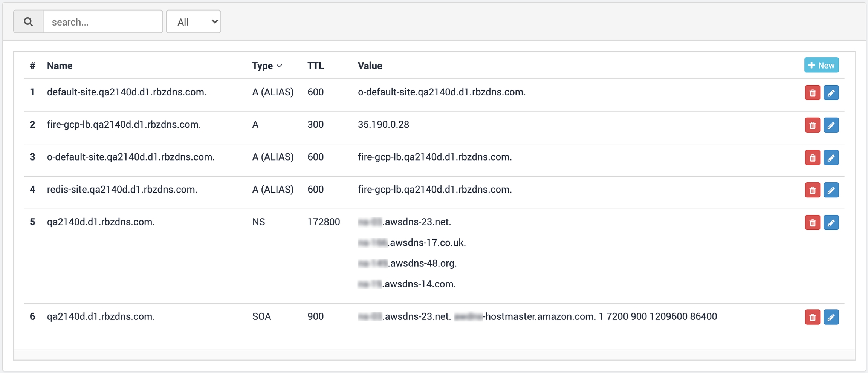The height and width of the screenshot is (373, 868).
Task: Edit the default-site ALIAS record
Action: [x=831, y=93]
